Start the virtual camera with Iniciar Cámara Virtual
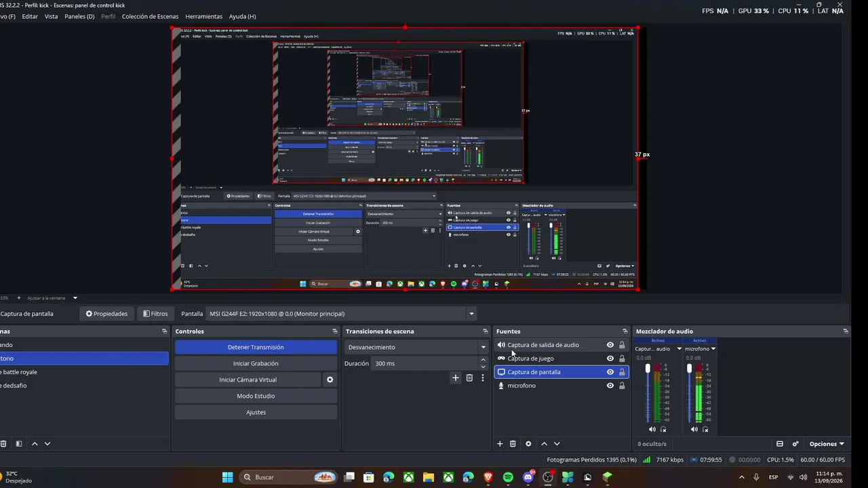This screenshot has height=488, width=868. click(248, 380)
